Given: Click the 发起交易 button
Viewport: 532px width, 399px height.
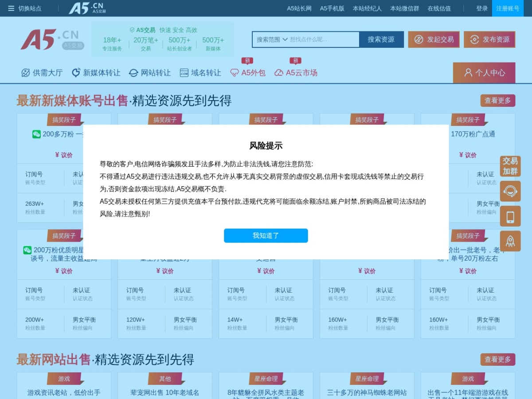Looking at the screenshot, I should (434, 39).
